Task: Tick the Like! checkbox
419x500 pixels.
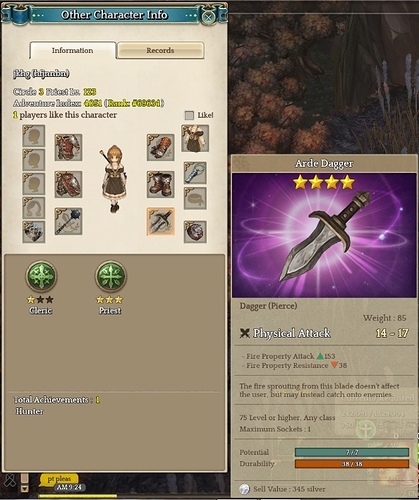Action: (189, 115)
